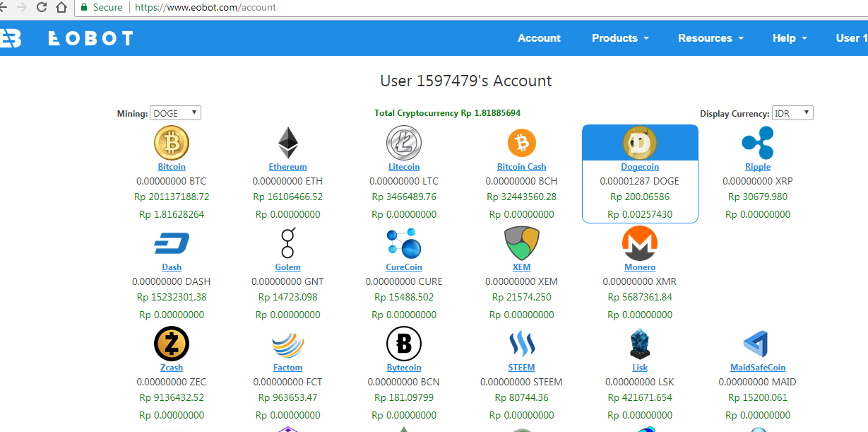Click Dogecoin value Rp 0.00257430
The width and height of the screenshot is (868, 432).
pos(640,214)
